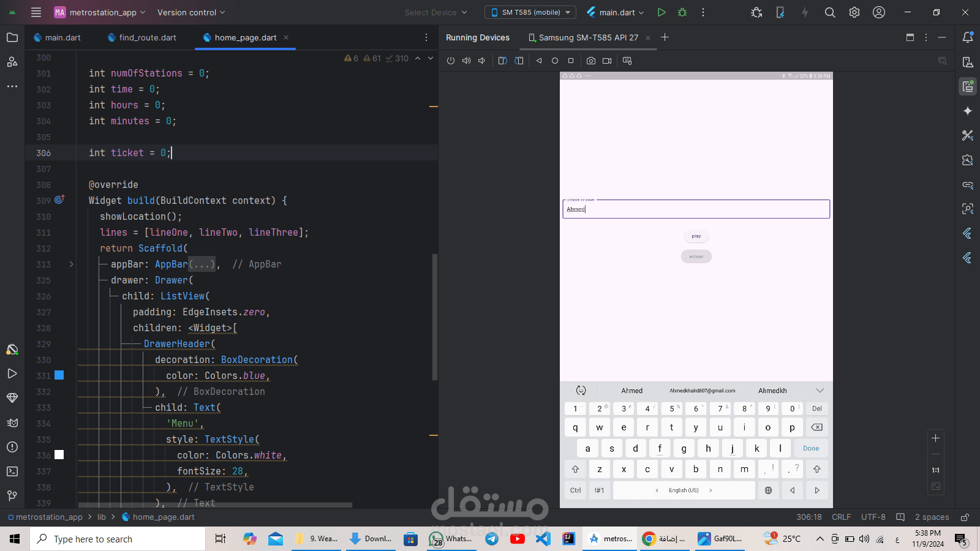Image resolution: width=980 pixels, height=551 pixels.
Task: Open Flutter Outline tool in right sidebar
Action: click(968, 233)
